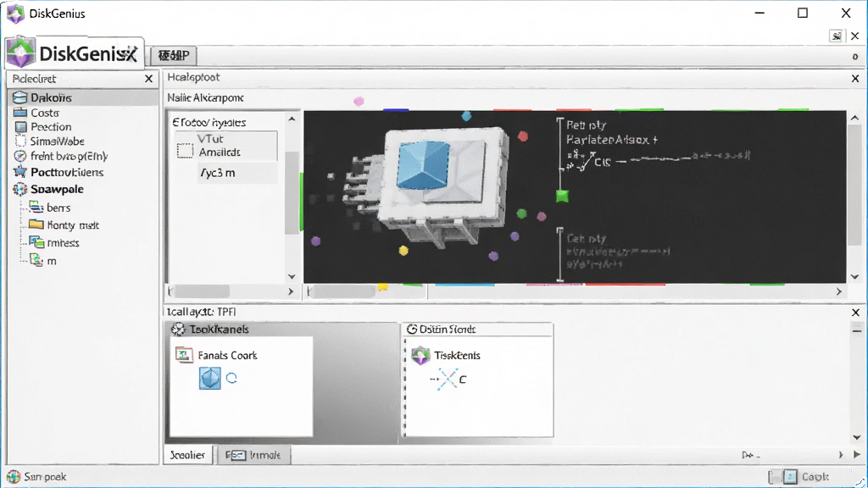Toggle the VTut Amaiicis checkbox

pyautogui.click(x=185, y=150)
